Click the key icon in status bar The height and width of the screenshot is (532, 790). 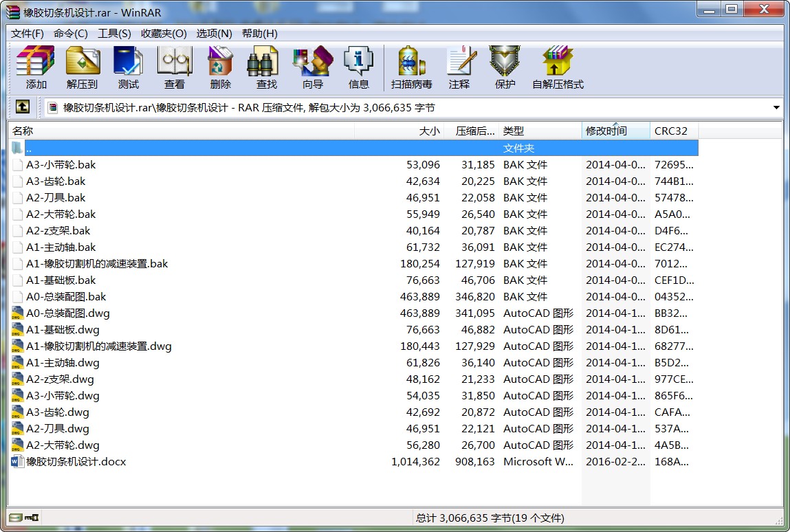coord(32,518)
